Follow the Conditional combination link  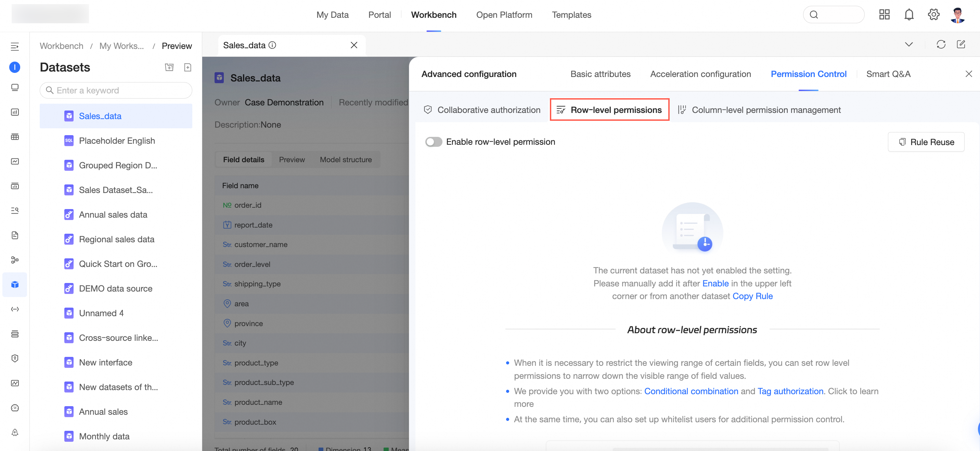pyautogui.click(x=691, y=391)
